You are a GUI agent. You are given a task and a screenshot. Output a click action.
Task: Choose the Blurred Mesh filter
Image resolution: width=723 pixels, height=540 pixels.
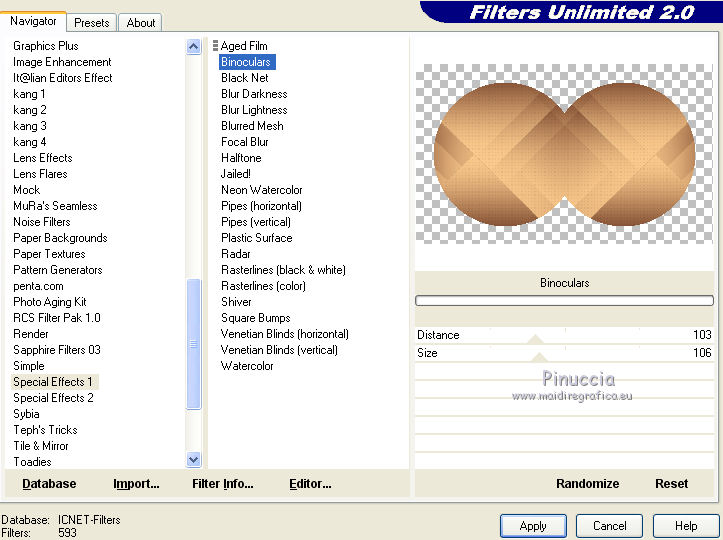tap(252, 126)
